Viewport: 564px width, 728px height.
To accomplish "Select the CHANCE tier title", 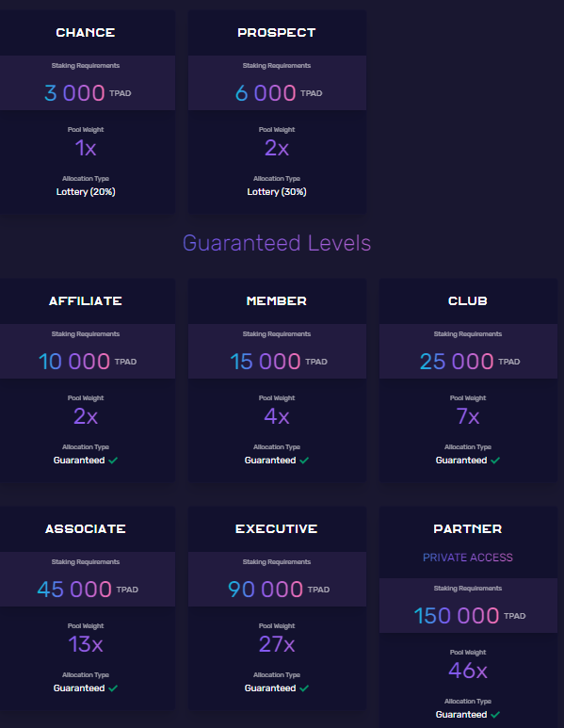I will click(x=86, y=33).
